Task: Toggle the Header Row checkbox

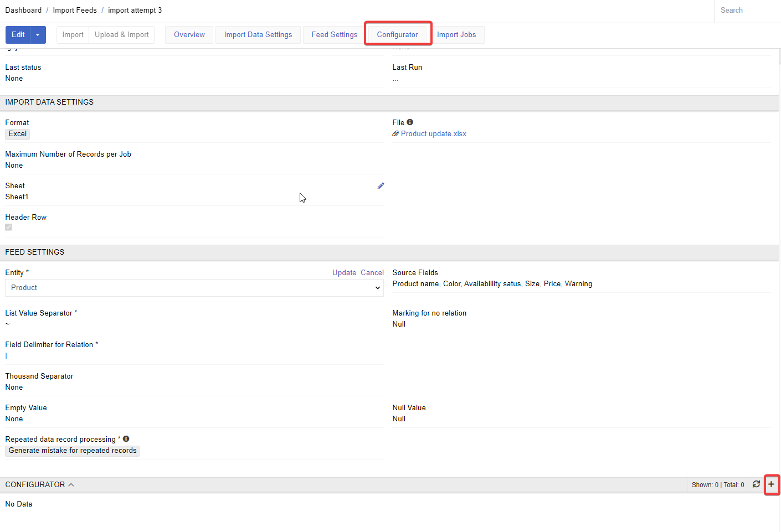Action: point(8,228)
